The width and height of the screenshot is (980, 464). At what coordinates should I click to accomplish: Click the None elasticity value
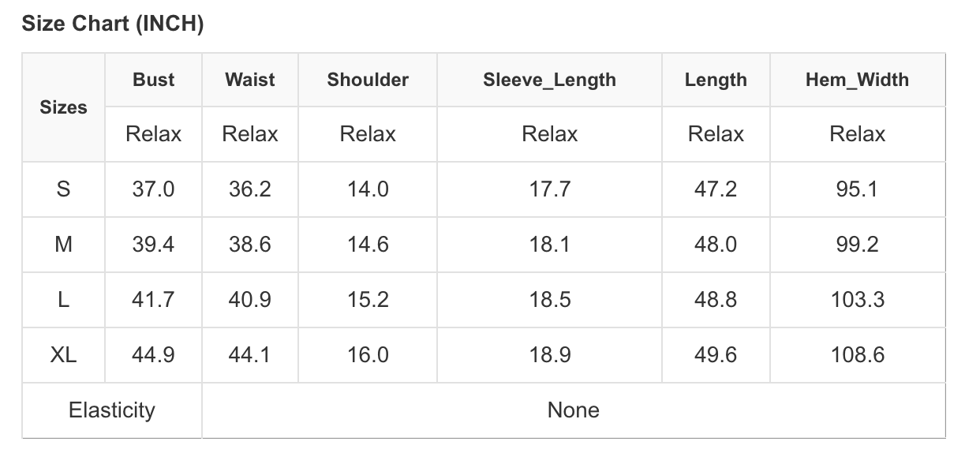click(574, 410)
